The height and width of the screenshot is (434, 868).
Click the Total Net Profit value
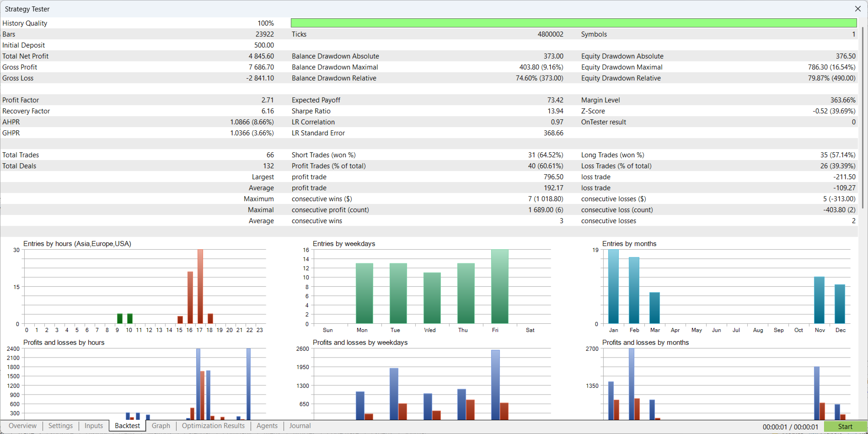coord(261,56)
